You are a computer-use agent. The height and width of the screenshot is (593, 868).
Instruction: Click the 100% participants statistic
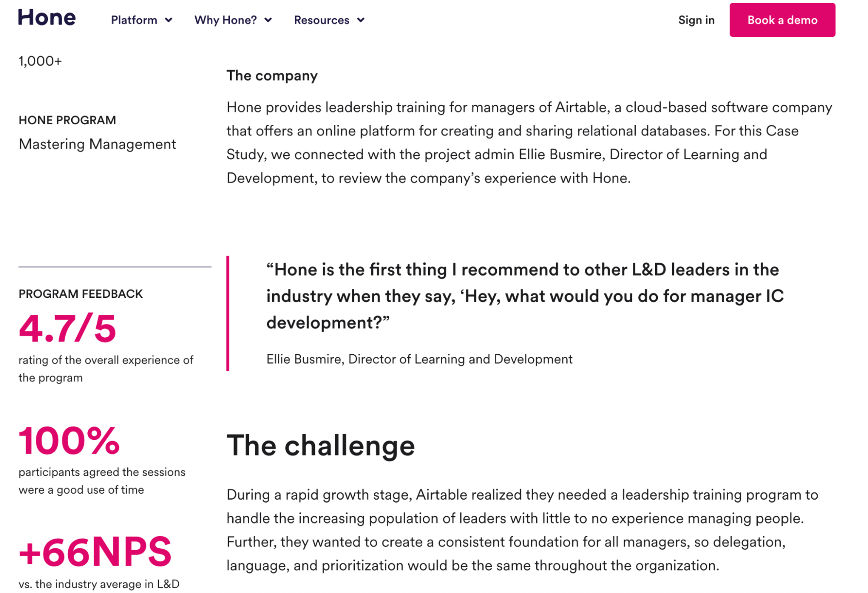(69, 440)
